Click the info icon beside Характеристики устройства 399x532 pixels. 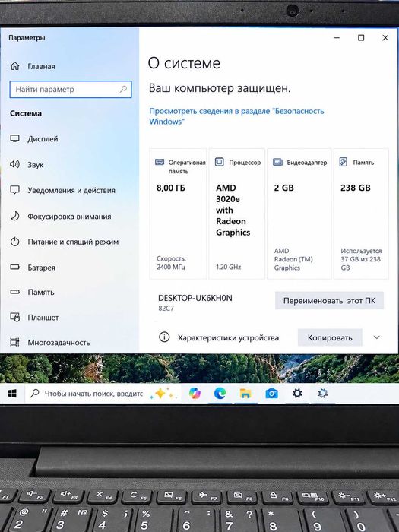click(x=164, y=337)
